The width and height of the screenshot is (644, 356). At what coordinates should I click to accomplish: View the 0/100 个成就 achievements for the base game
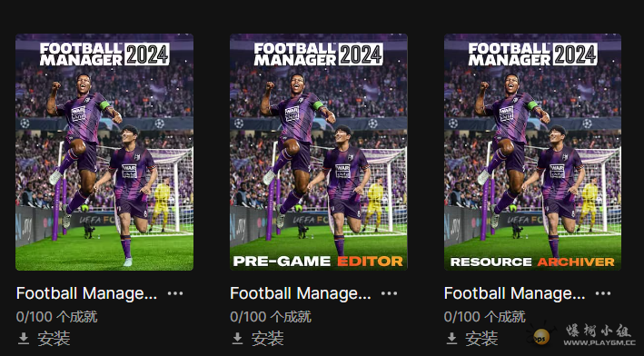click(x=56, y=317)
